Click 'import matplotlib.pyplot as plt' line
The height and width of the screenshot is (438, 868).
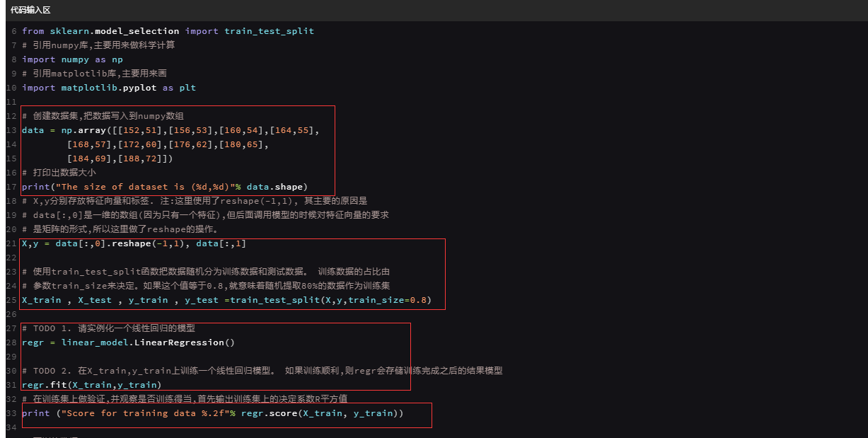coord(109,88)
